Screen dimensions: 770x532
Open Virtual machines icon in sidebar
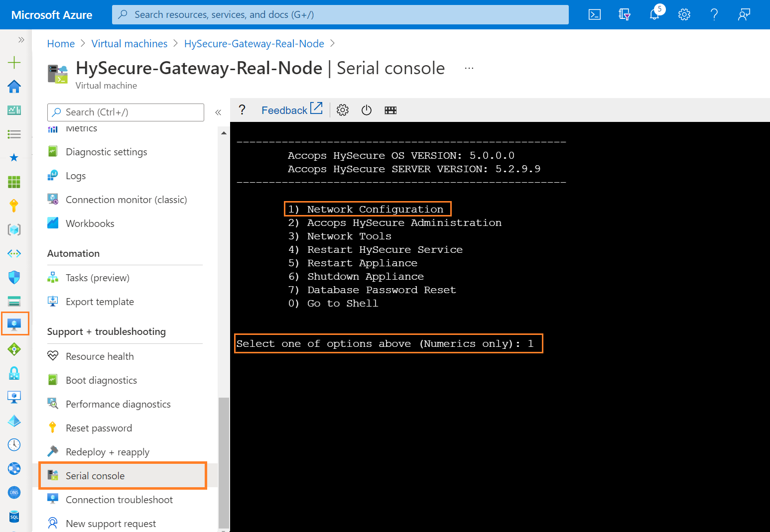(14, 325)
